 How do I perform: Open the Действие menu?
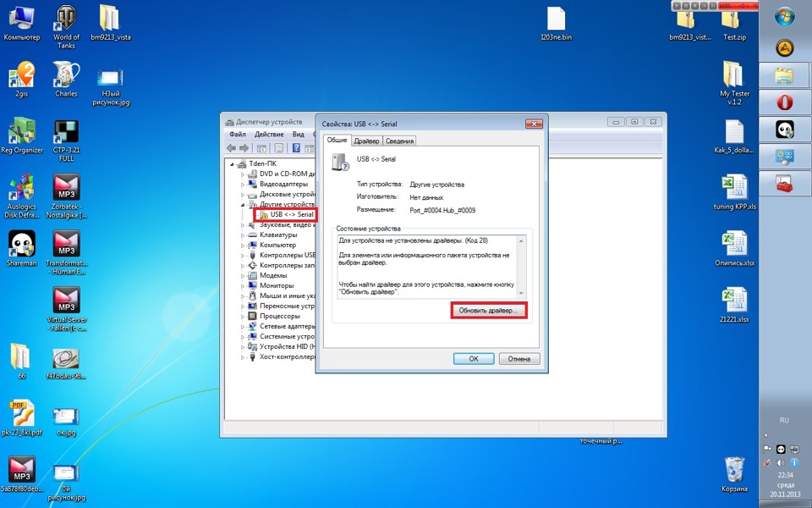(x=269, y=135)
